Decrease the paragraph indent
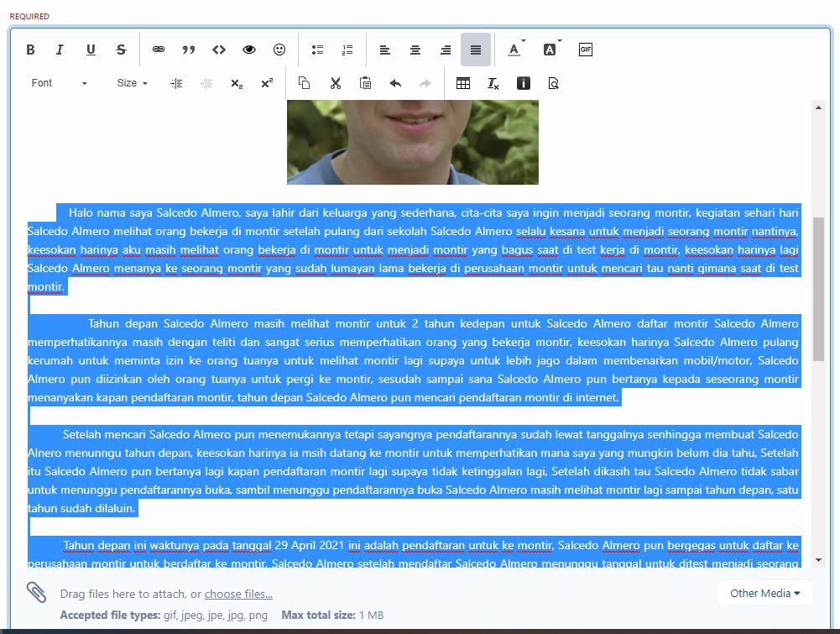 point(206,84)
